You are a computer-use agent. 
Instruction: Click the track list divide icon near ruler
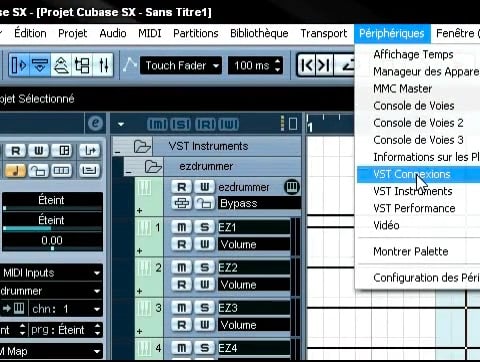point(293,124)
